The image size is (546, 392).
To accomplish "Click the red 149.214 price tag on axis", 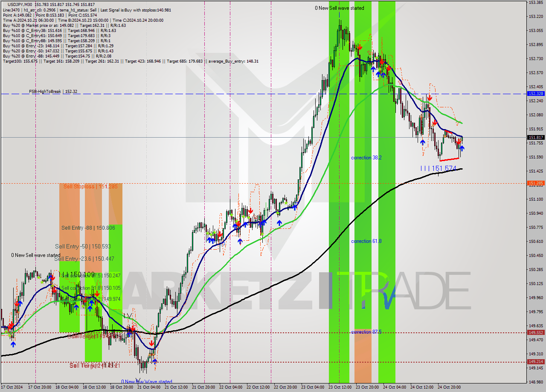I will [x=536, y=362].
